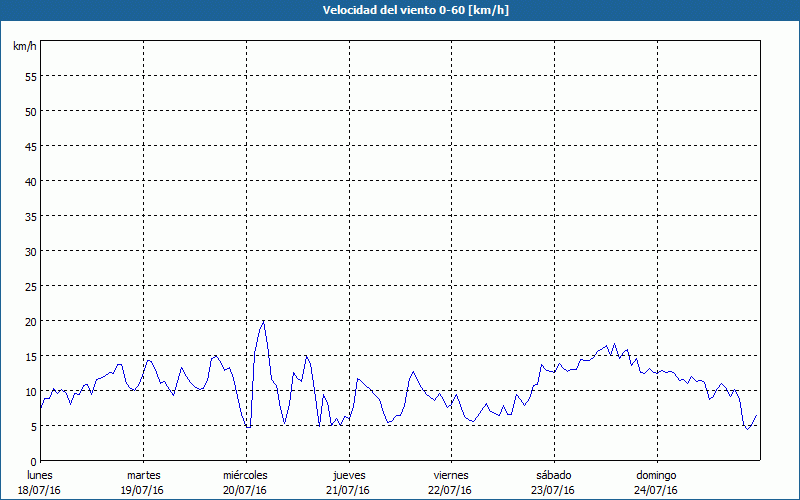
Task: Select the "miércoles" day label
Action: (245, 475)
